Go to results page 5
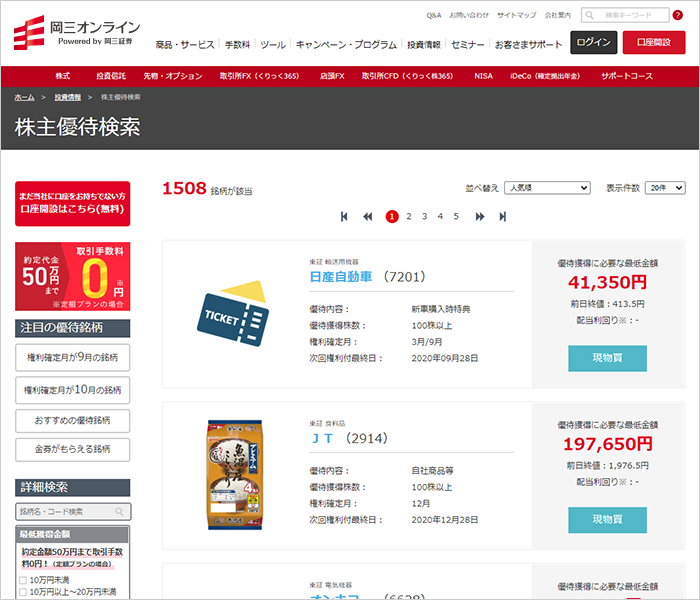Viewport: 700px width, 600px height. coord(456,217)
